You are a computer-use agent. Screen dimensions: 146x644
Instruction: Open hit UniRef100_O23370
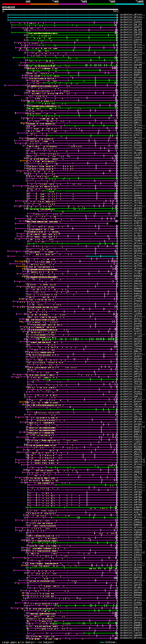pyautogui.click(x=131, y=20)
